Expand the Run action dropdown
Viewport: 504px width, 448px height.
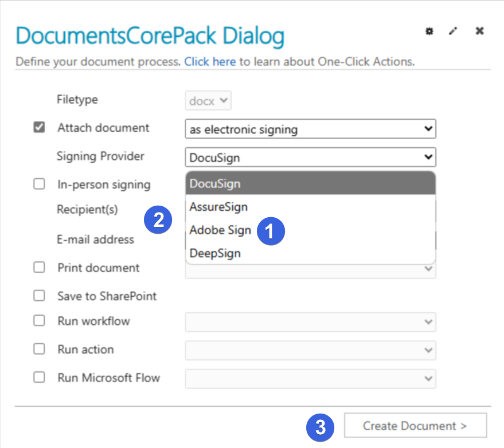(x=311, y=351)
